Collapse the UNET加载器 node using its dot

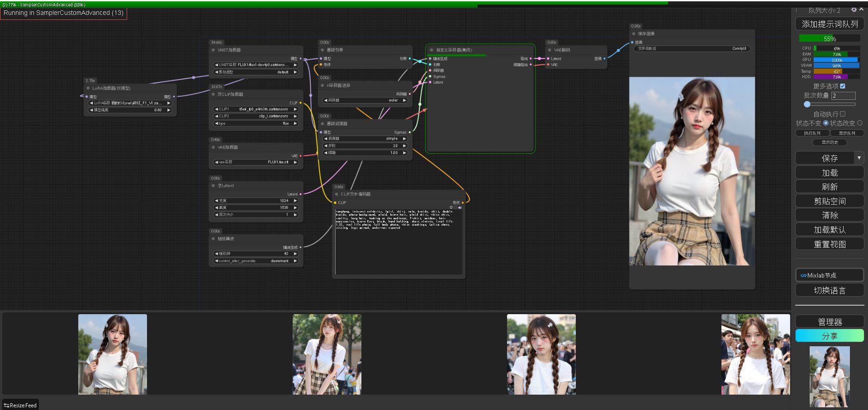point(213,50)
